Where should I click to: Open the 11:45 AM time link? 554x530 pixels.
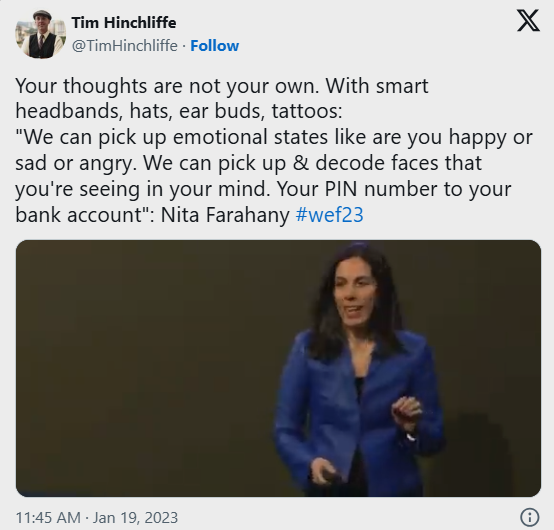(48, 518)
